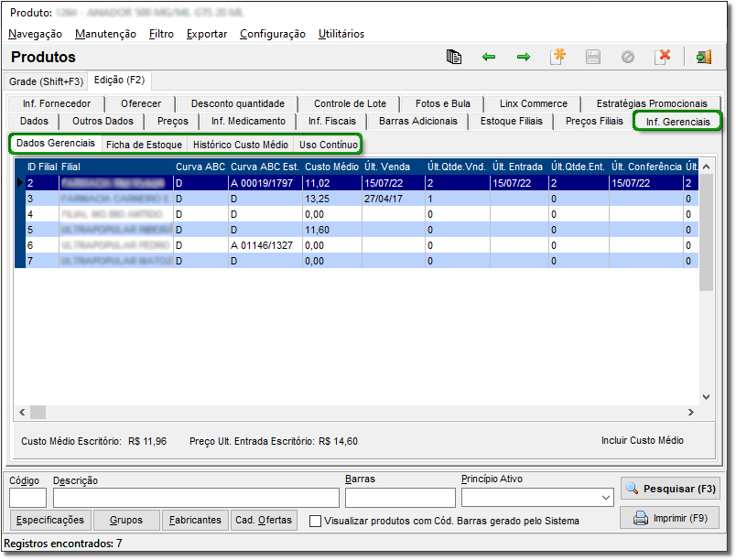Click the horizontal scrollbar under the grid

(357, 412)
